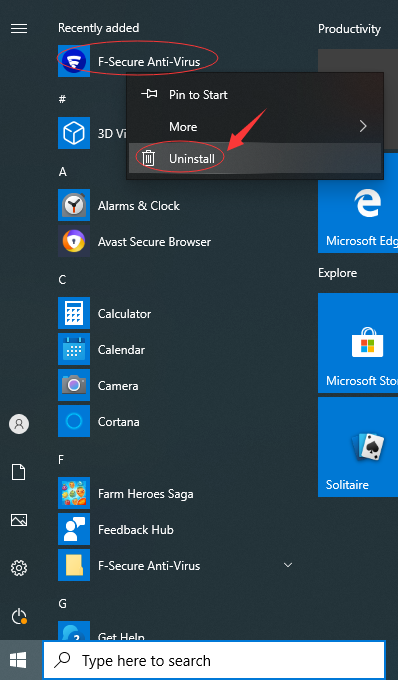The height and width of the screenshot is (680, 398).
Task: Click the 'Calculator' text label
Action: [x=124, y=314]
